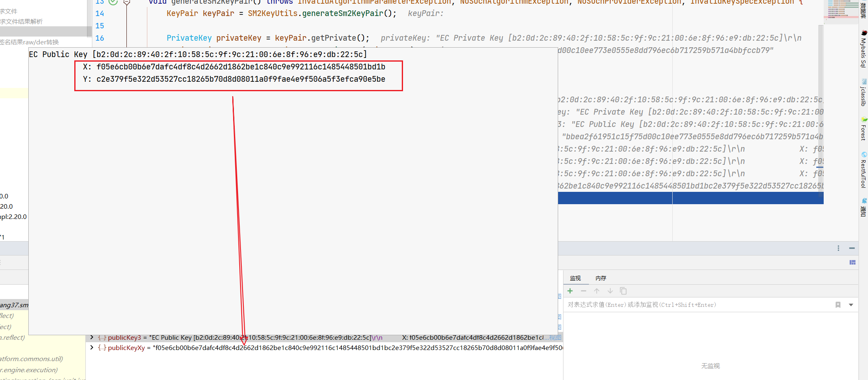Click the editor vertical scrollbar

click(x=821, y=111)
